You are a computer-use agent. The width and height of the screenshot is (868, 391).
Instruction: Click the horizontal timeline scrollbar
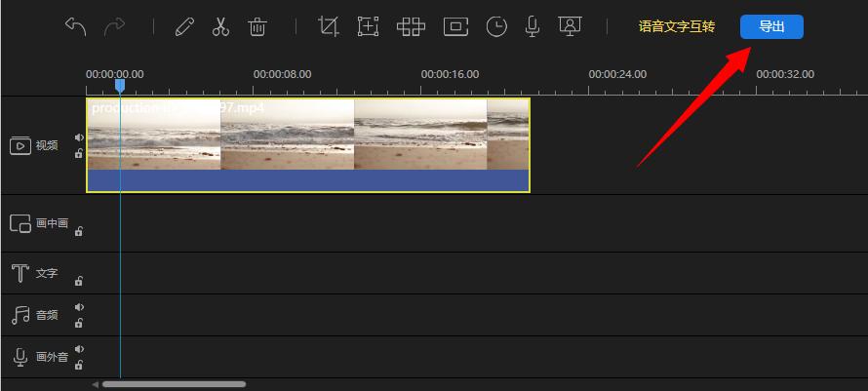coord(174,384)
